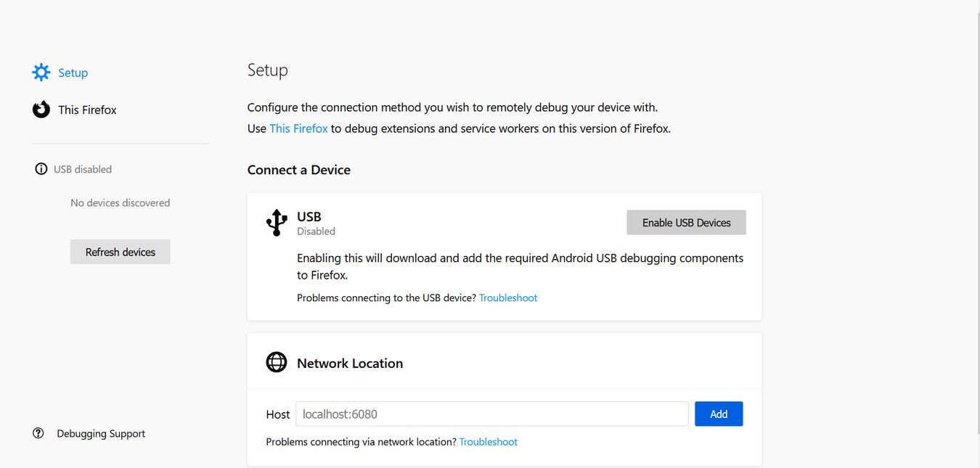Click the Network Location globe icon
The image size is (980, 468).
(x=277, y=361)
